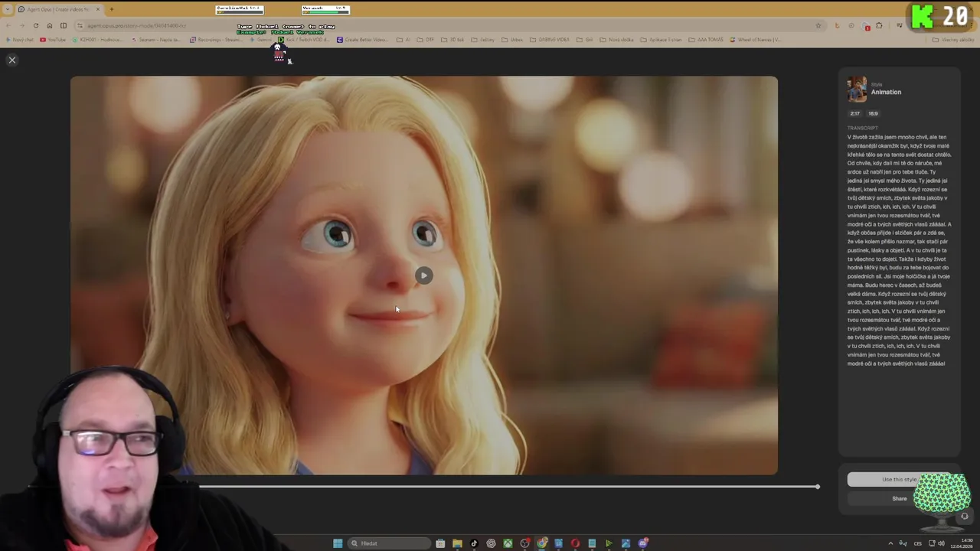Open the Wheel of Names bookmark

[755, 39]
